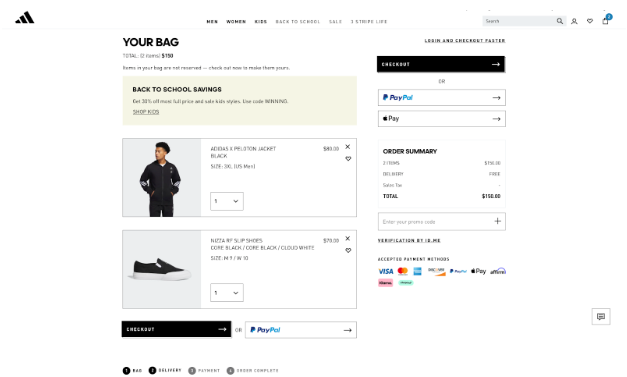This screenshot has height=377, width=627.
Task: Remove the Peloton Jacket from bag
Action: (x=347, y=147)
